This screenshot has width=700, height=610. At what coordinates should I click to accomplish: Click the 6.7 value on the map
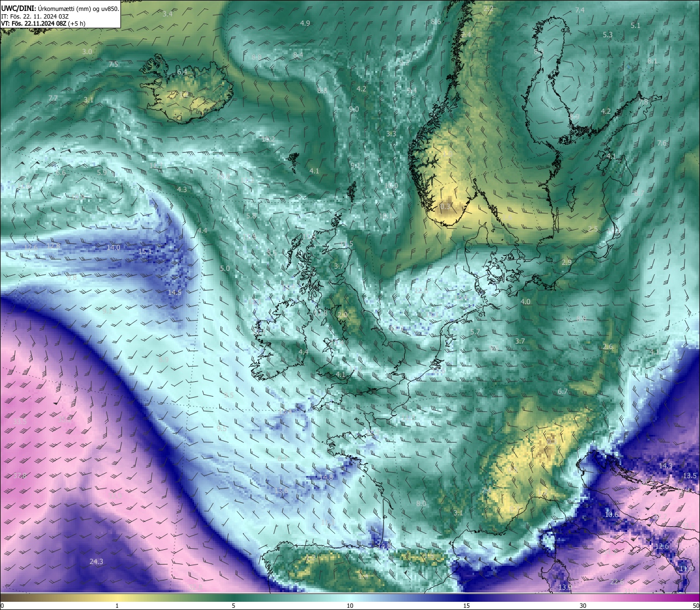tap(563, 392)
